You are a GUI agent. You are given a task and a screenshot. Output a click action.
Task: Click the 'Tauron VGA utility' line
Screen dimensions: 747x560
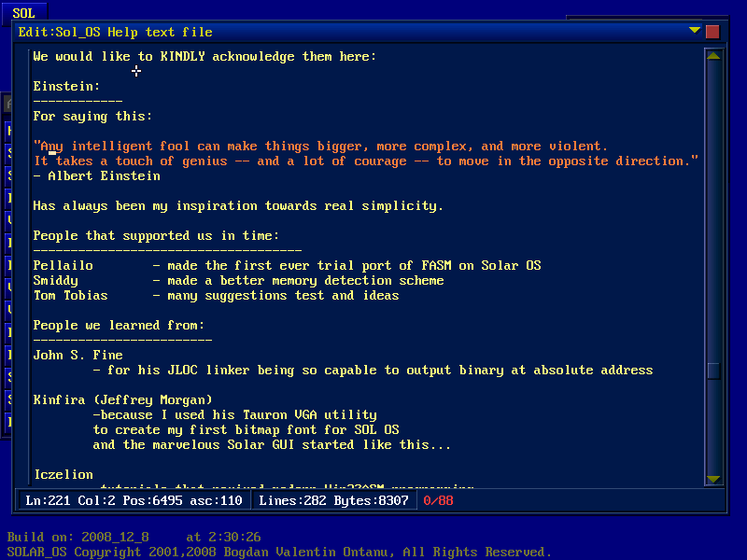coord(235,415)
